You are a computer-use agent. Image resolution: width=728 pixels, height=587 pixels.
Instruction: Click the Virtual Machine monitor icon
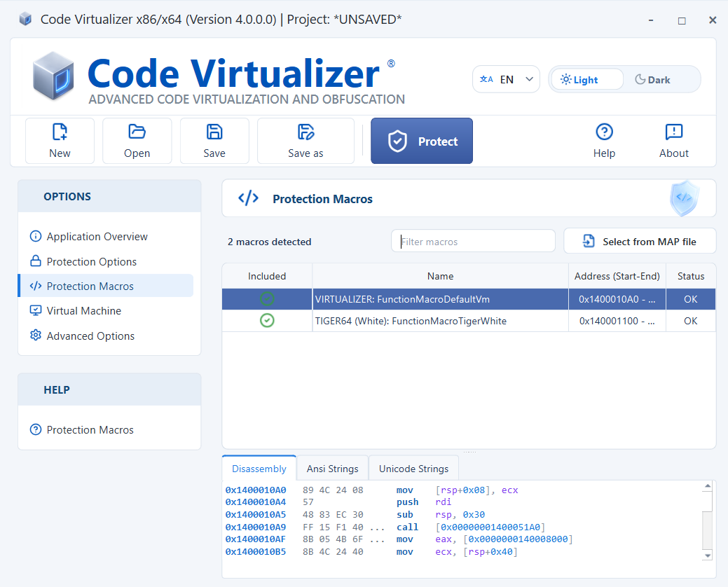(x=35, y=310)
